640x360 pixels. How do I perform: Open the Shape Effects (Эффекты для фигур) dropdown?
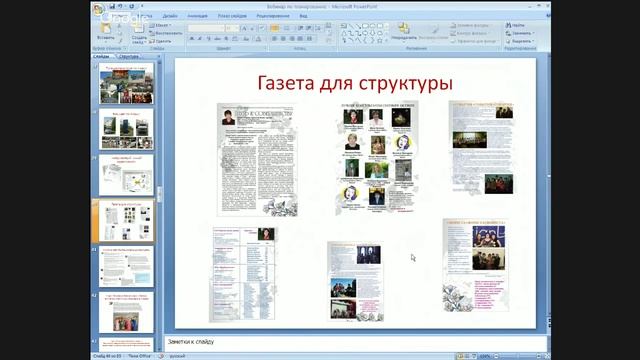[475, 41]
